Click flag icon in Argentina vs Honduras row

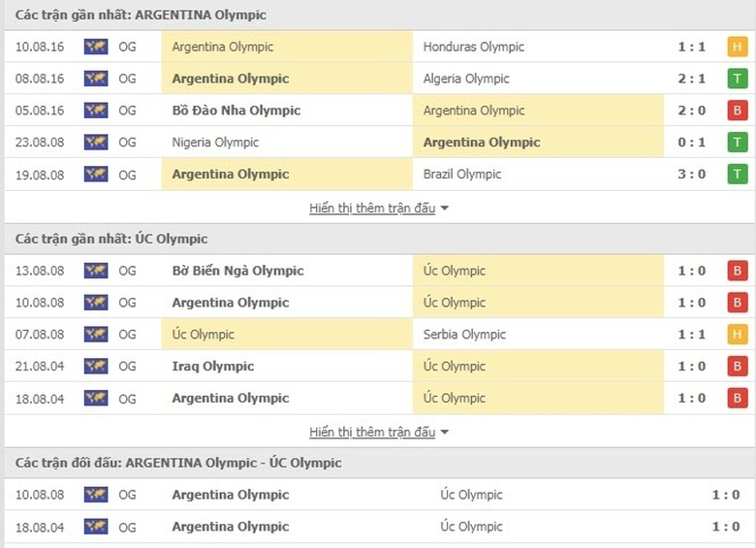tap(96, 47)
